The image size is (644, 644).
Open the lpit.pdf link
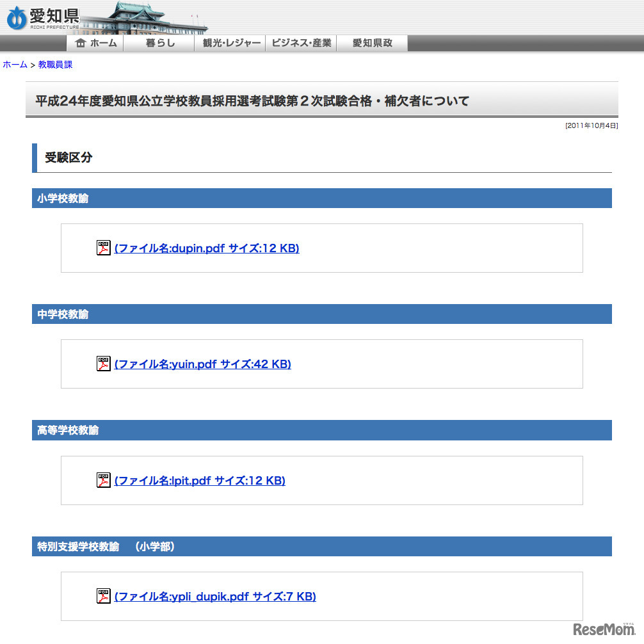pos(199,480)
